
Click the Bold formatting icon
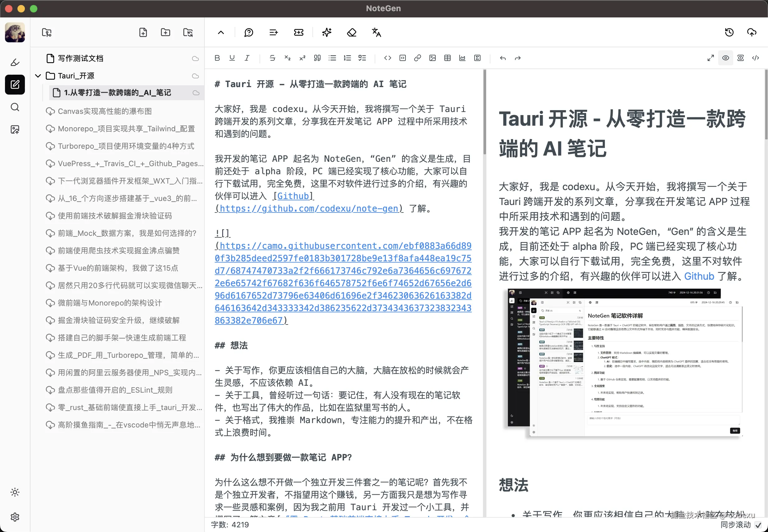point(217,58)
